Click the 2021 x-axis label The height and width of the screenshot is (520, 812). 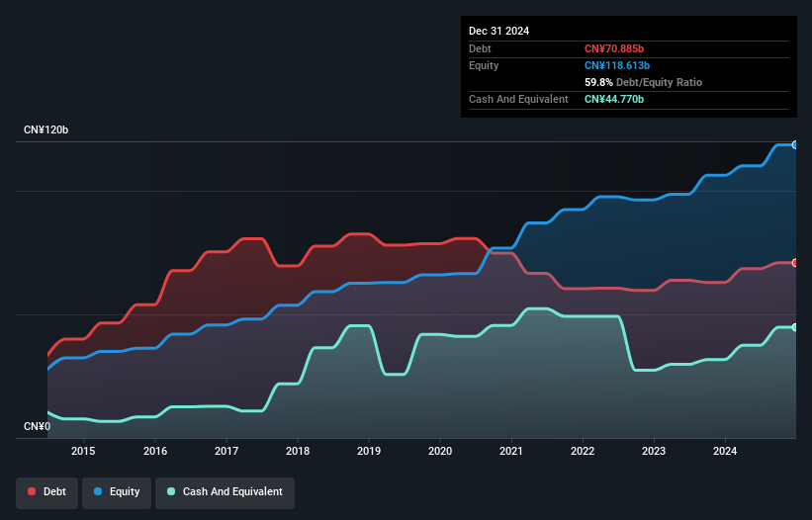pyautogui.click(x=511, y=451)
